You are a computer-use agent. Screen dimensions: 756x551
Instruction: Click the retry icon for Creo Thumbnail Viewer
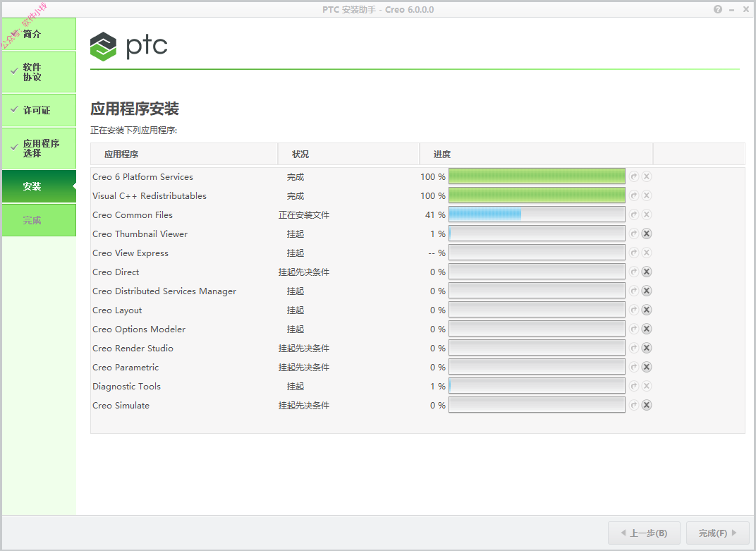click(634, 234)
